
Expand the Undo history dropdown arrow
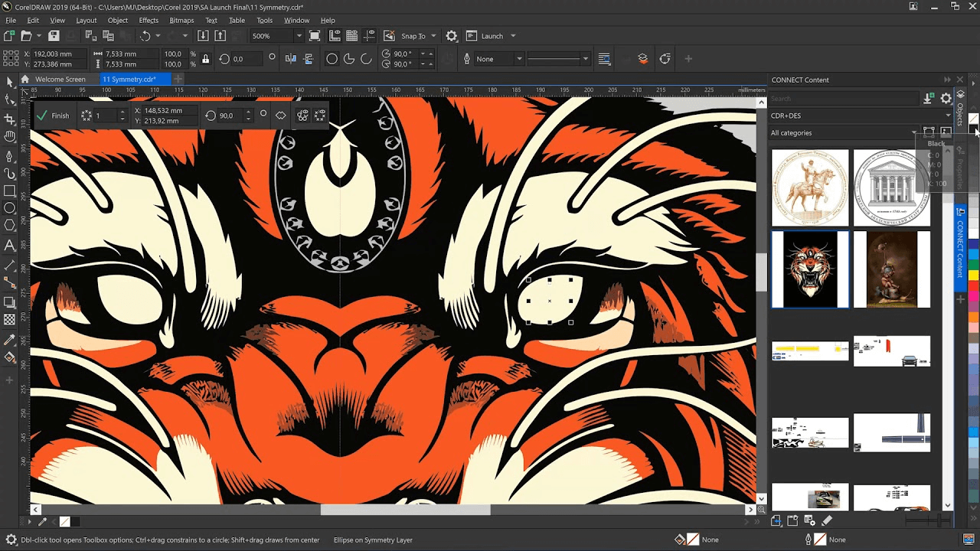(158, 36)
